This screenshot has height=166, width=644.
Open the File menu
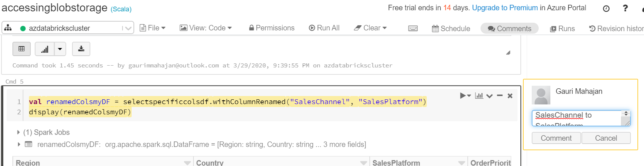pos(153,28)
